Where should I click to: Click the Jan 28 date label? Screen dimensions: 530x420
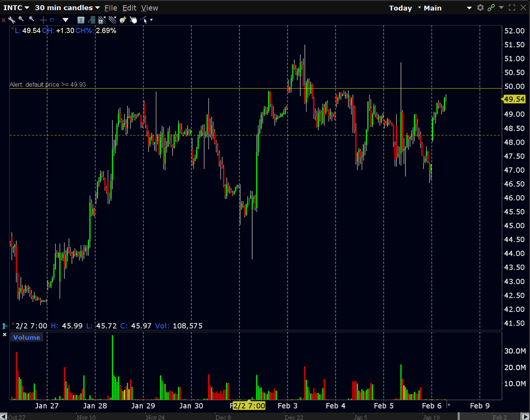(x=95, y=405)
